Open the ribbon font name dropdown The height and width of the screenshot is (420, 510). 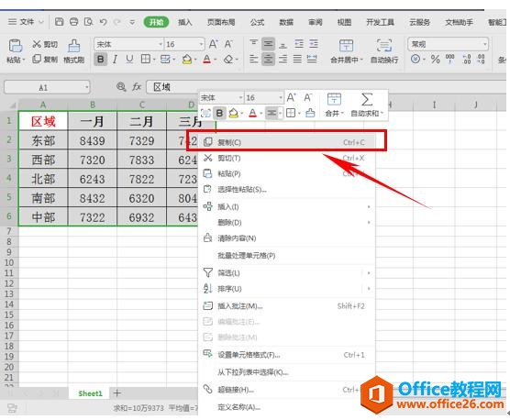click(161, 44)
